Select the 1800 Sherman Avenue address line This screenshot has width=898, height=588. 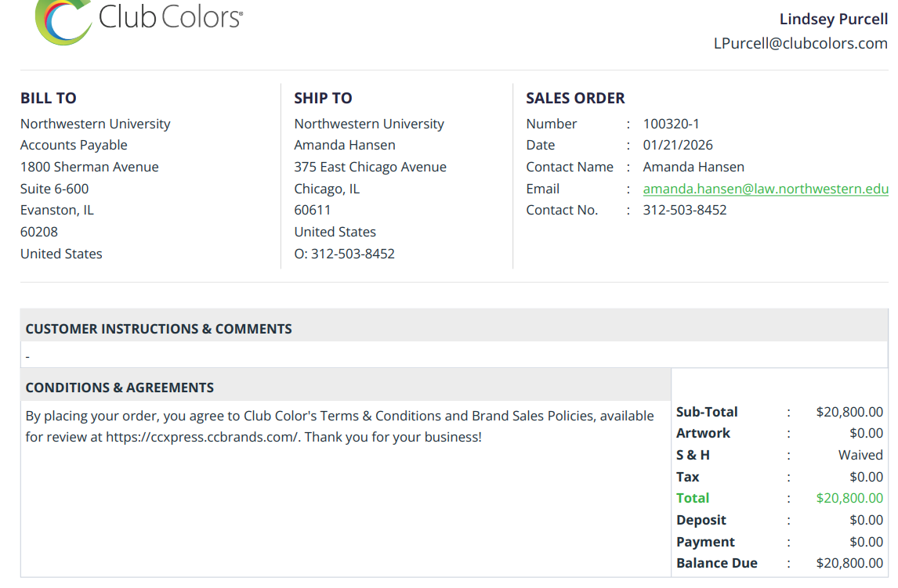(90, 167)
